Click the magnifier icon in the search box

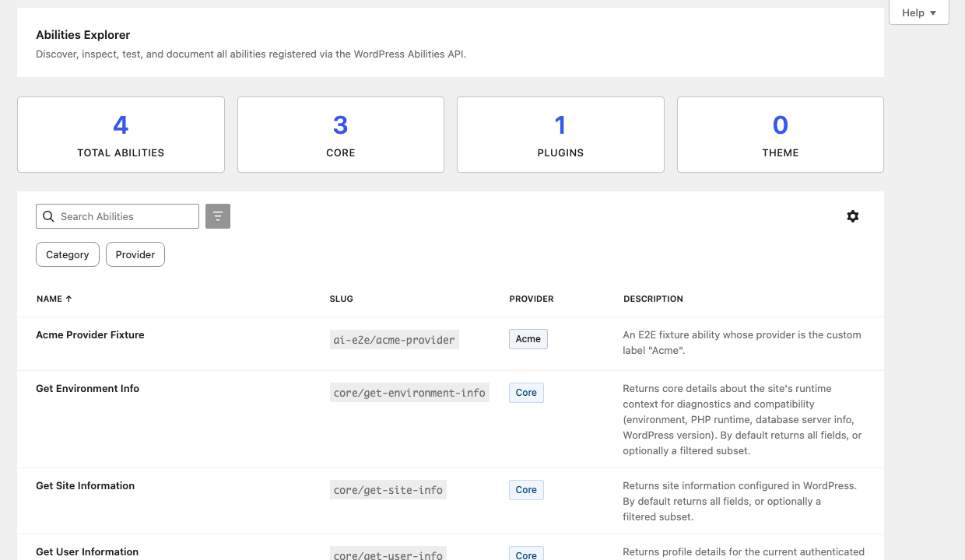48,216
